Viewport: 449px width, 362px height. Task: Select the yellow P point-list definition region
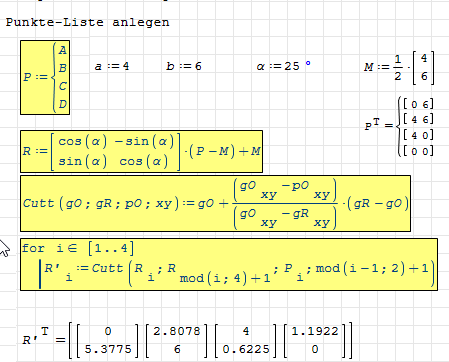(45, 78)
